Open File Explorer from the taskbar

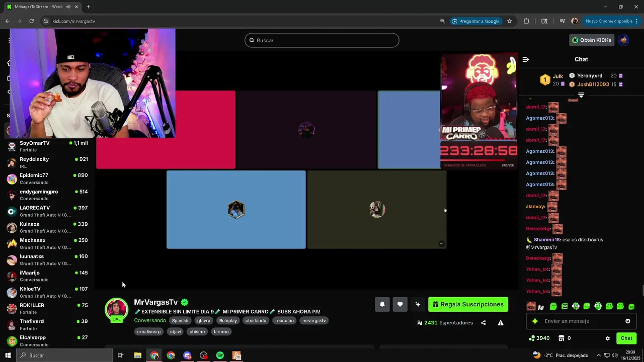pyautogui.click(x=137, y=355)
